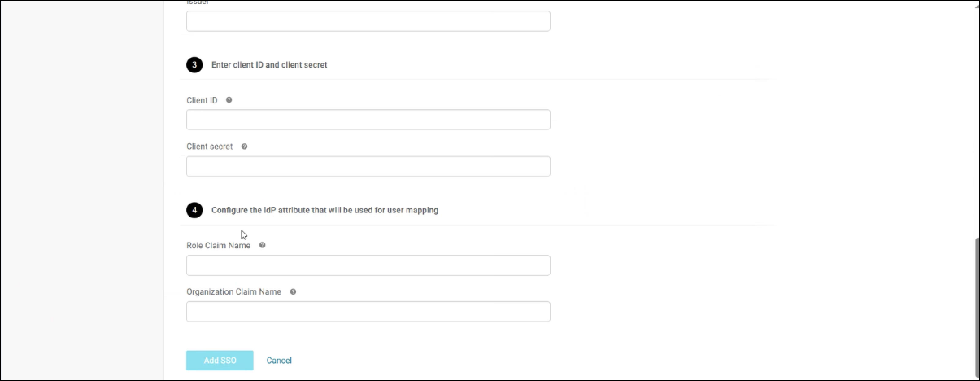The width and height of the screenshot is (980, 381).
Task: Click the "Configure the idP attribute" heading
Action: (x=324, y=210)
